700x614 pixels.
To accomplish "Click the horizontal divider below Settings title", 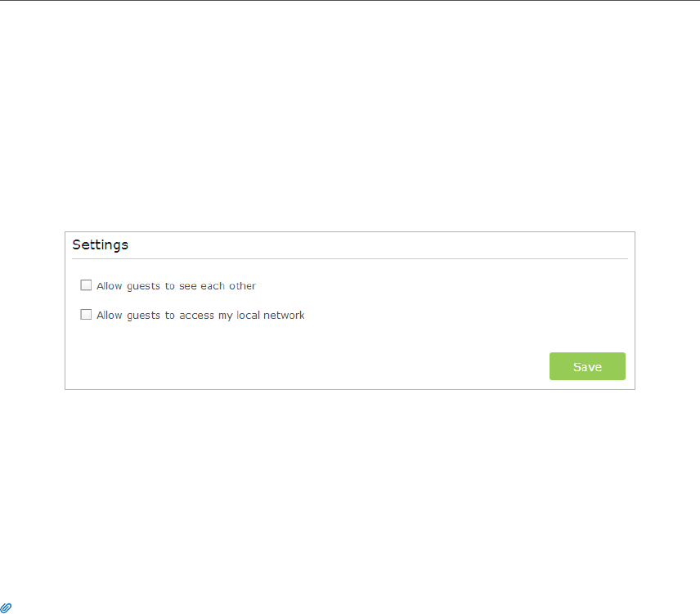I will [350, 258].
